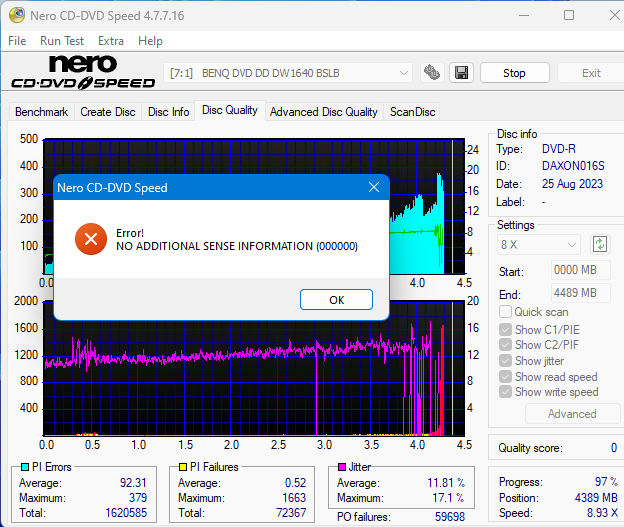Open the 8 X speed dropdown
Viewport: 624px width, 527px height.
(x=538, y=244)
